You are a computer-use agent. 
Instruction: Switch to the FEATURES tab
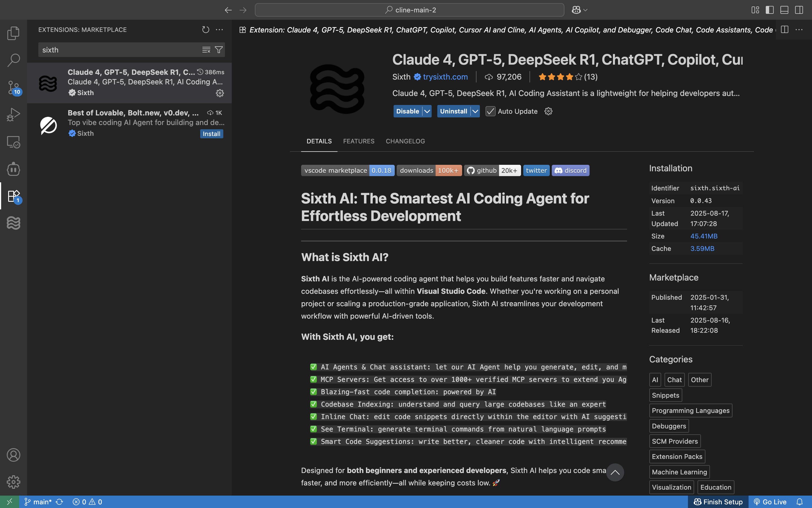coord(359,141)
